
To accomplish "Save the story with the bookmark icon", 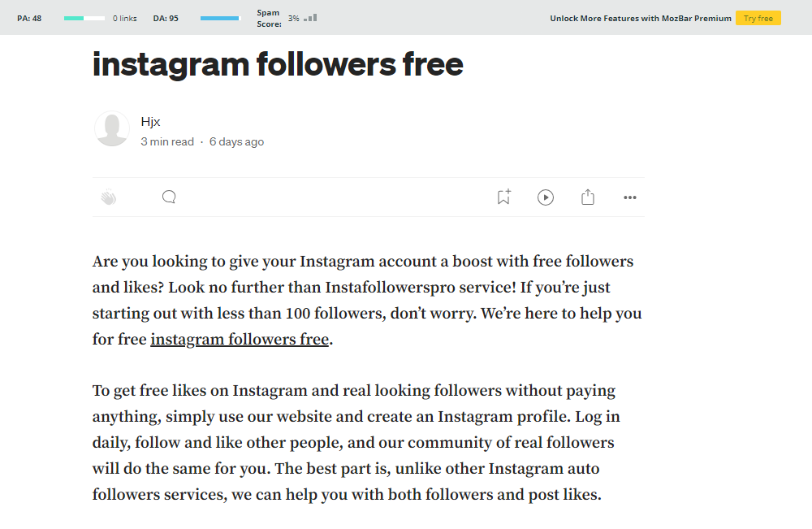I will click(503, 197).
